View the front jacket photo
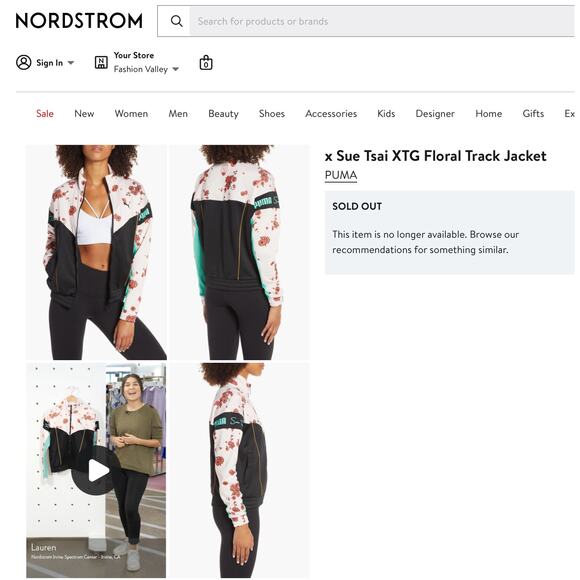This screenshot has width=580, height=580. (96, 252)
